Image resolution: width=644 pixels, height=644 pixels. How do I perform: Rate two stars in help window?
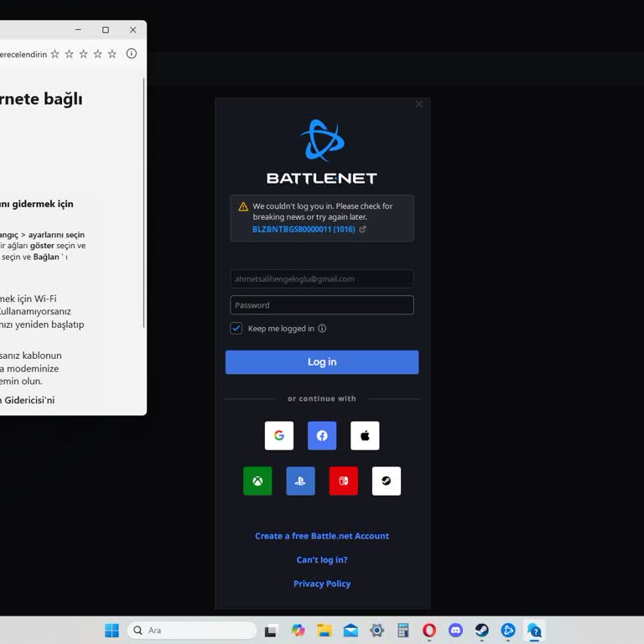[69, 54]
